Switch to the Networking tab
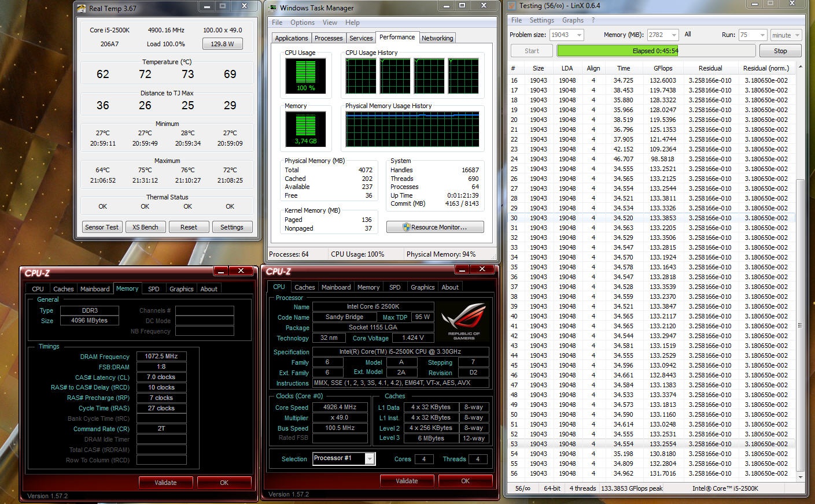Viewport: 815px width, 504px height. click(x=437, y=38)
